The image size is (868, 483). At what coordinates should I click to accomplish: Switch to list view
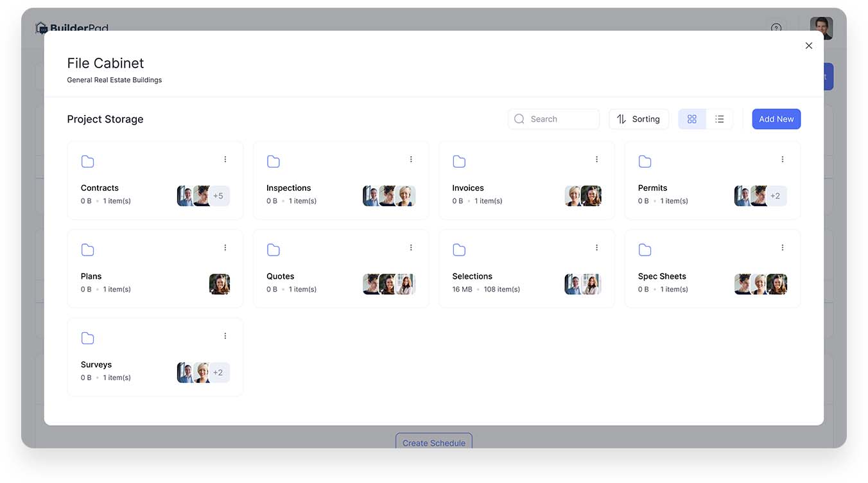click(x=719, y=119)
